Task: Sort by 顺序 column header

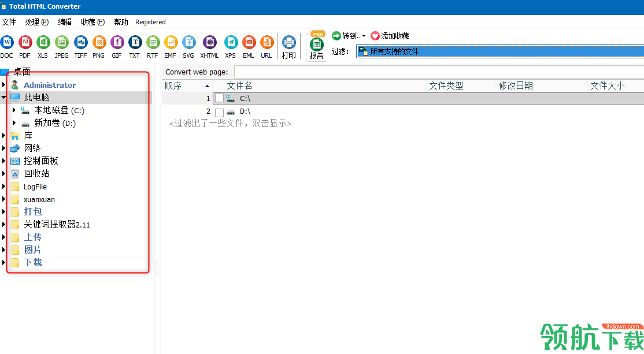Action: [x=187, y=85]
